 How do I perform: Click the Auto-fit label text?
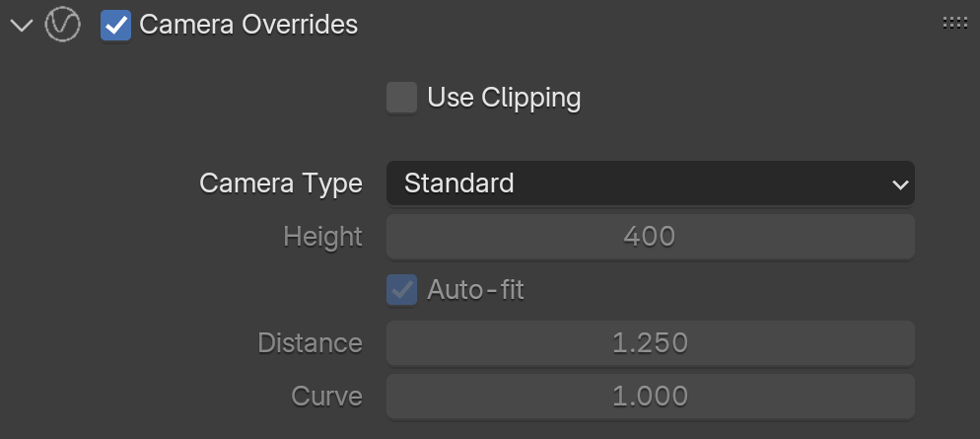click(x=475, y=290)
